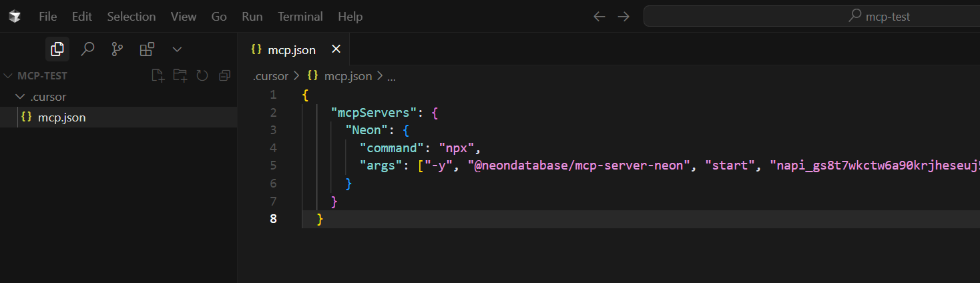This screenshot has height=283, width=980.
Task: Go back with the left arrow
Action: tap(599, 17)
